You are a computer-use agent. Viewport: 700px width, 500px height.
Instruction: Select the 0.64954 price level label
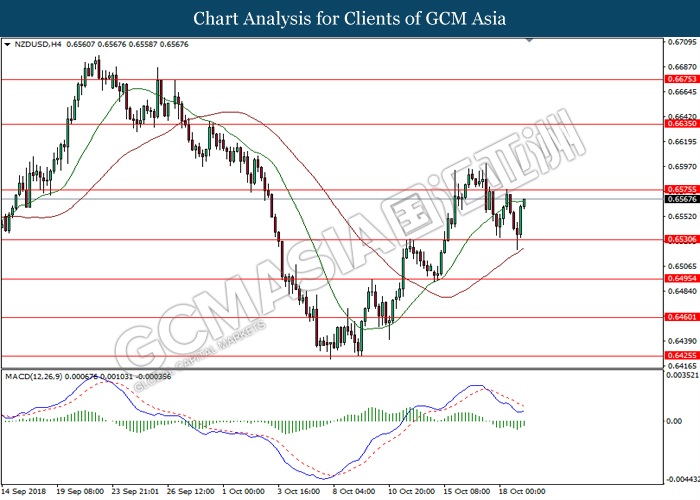(x=682, y=279)
